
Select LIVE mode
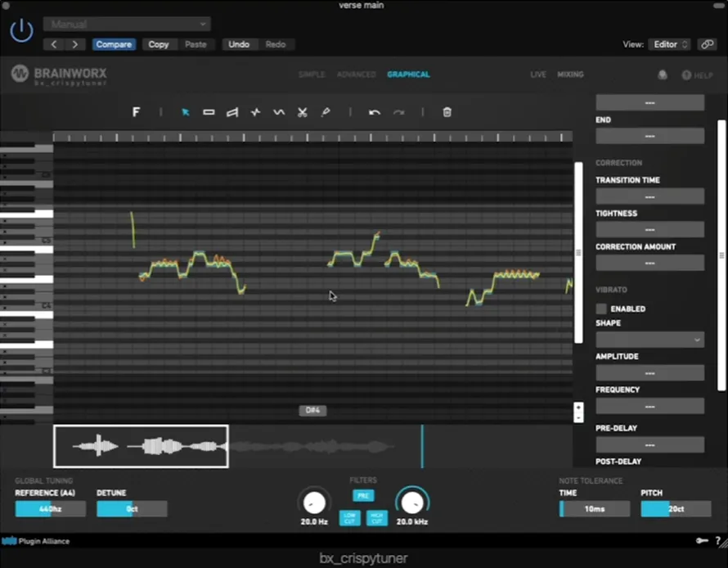click(538, 74)
